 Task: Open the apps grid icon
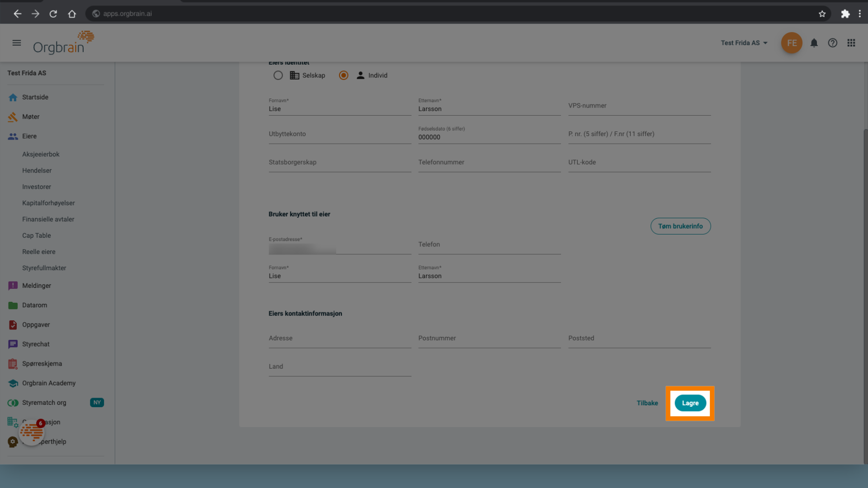coord(851,43)
